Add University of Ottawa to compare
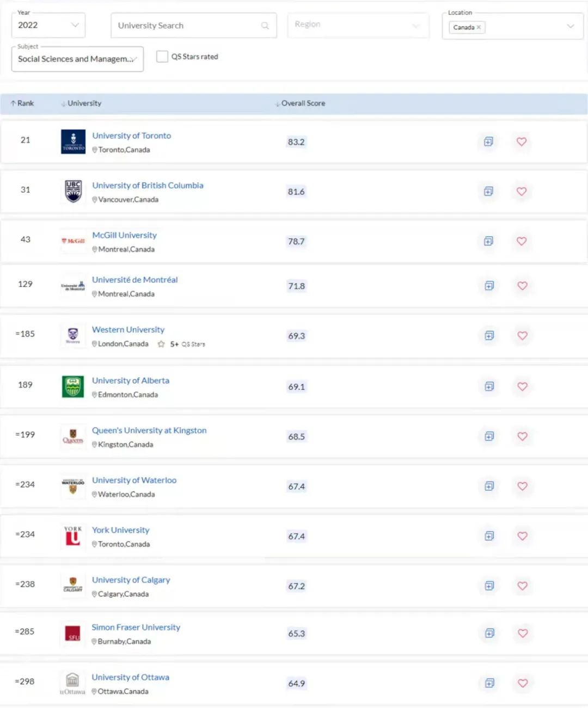Screen dimensions: 588x708 (490, 683)
